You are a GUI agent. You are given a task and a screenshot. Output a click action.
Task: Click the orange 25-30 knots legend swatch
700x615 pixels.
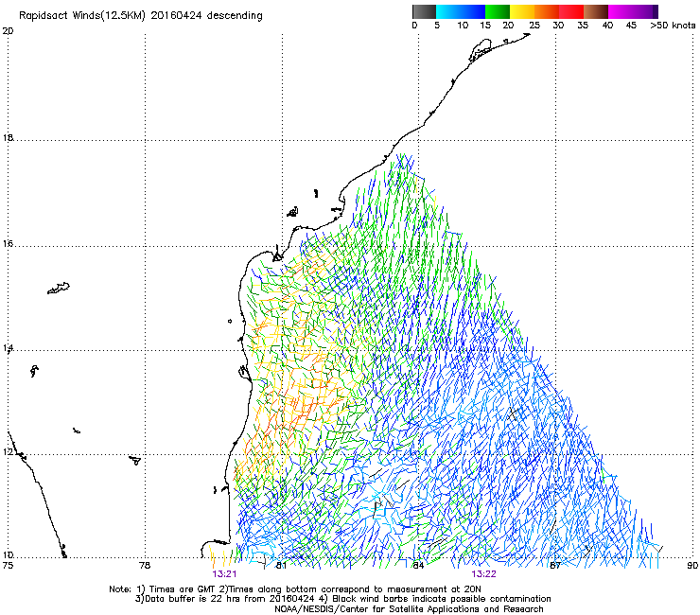point(547,11)
